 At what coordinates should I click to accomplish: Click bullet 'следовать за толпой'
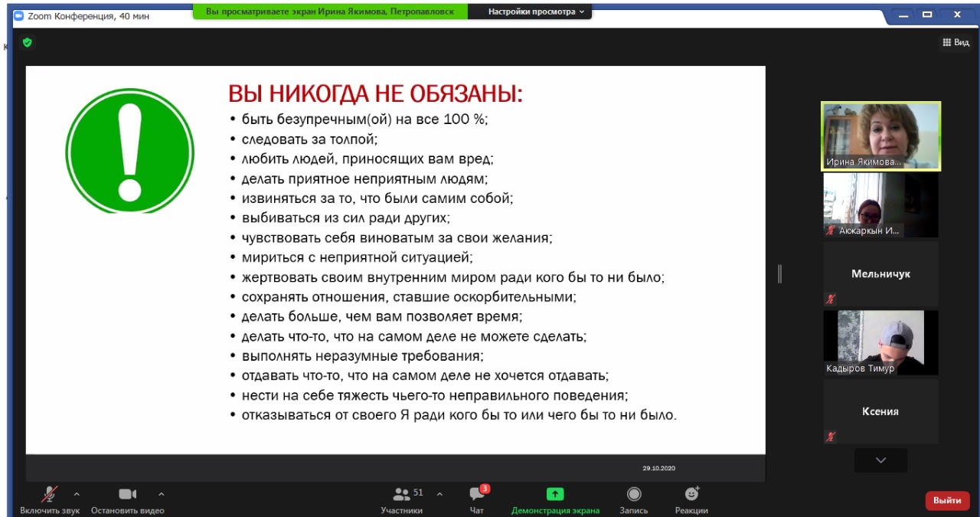coord(309,139)
